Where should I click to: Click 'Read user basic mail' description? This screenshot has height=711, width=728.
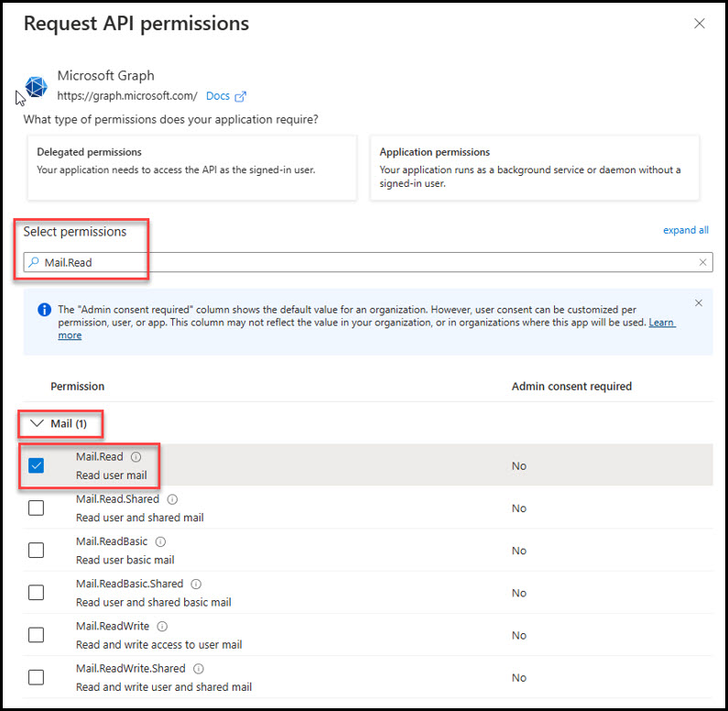click(125, 560)
